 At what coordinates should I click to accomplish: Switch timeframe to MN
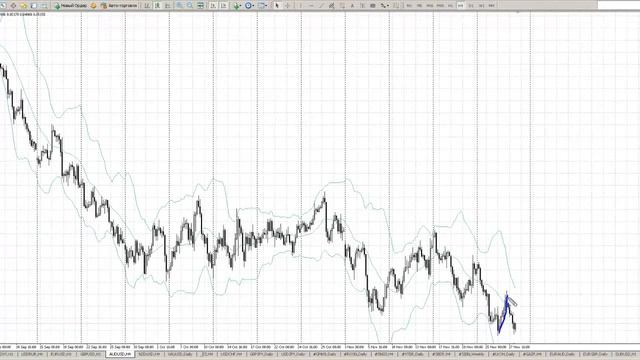click(491, 6)
